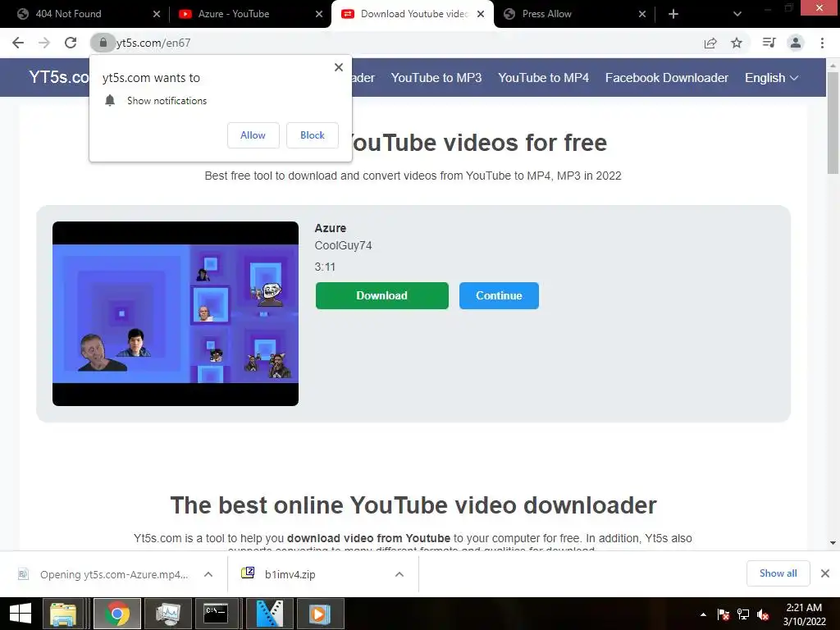Allow notifications from yt5s.com
The image size is (840, 630).
coord(253,135)
